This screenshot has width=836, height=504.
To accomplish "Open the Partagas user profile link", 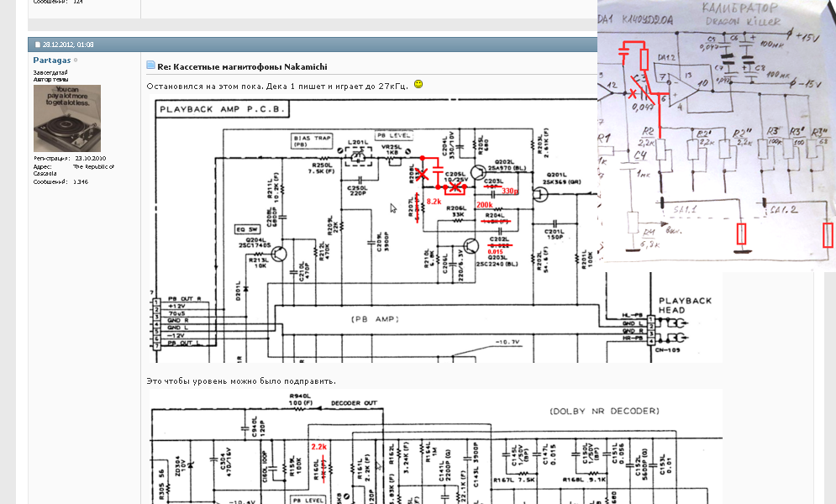I will coord(51,60).
